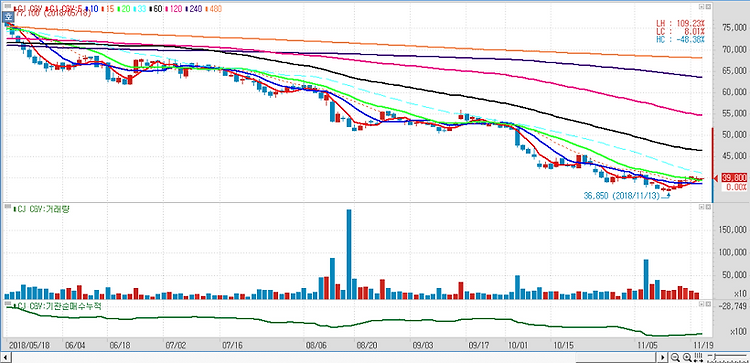The width and height of the screenshot is (750, 363).
Task: Click the 0.00% change label at right
Action: 736,187
